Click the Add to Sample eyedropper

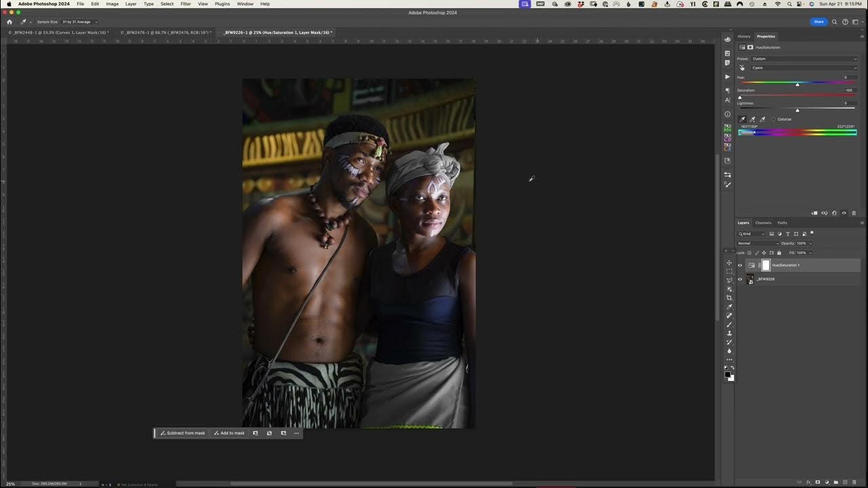pyautogui.click(x=752, y=119)
